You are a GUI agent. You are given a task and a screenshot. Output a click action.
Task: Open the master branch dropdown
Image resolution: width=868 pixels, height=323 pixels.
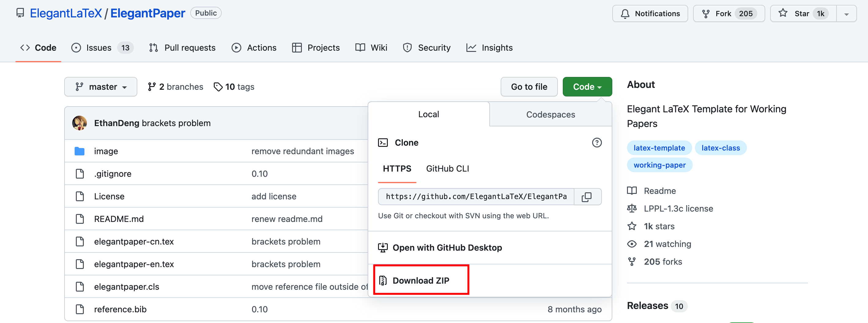tap(100, 87)
